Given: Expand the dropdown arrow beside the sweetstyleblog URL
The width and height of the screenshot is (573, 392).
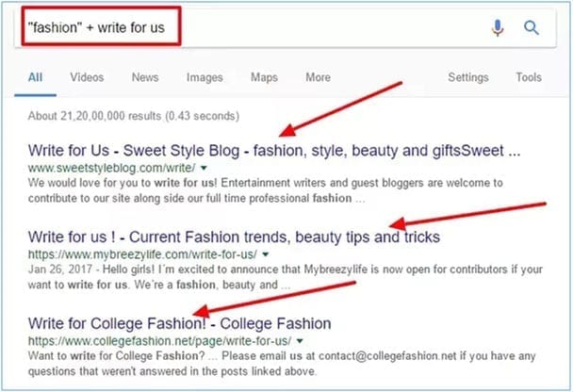Looking at the screenshot, I should coord(204,168).
